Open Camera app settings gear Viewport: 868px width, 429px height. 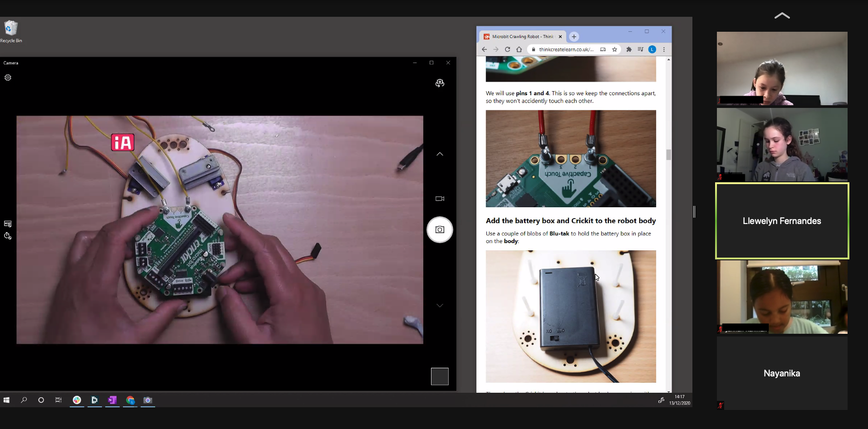(8, 78)
